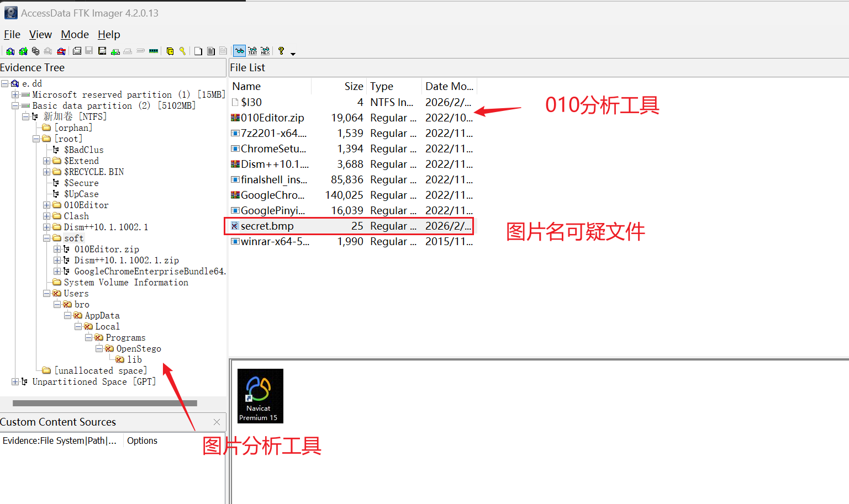Image resolution: width=849 pixels, height=504 pixels.
Task: Open the Mode menu
Action: point(75,34)
